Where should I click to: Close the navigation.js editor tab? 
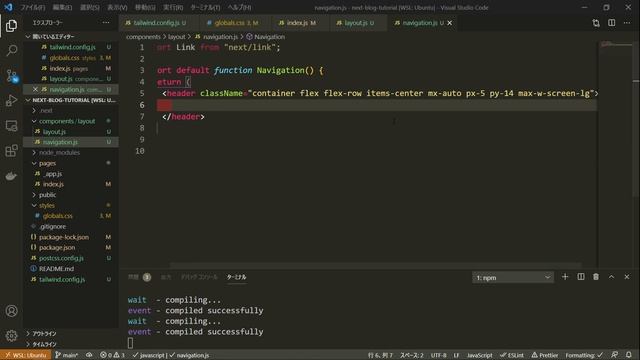coord(449,23)
